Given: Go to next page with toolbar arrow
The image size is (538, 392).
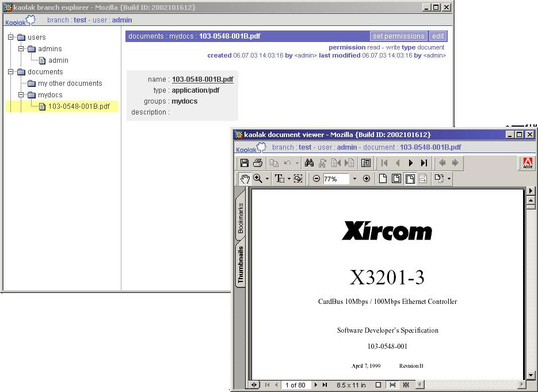Looking at the screenshot, I should (x=411, y=163).
